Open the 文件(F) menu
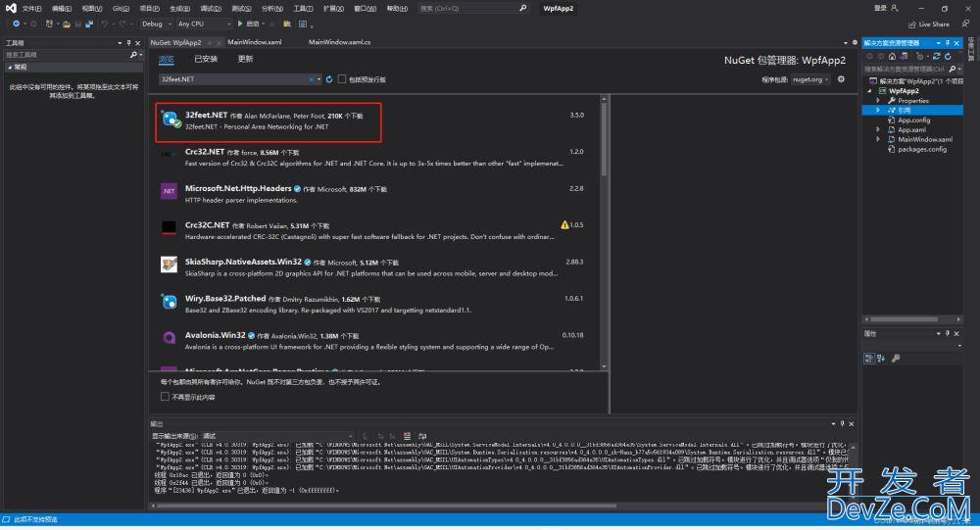The height and width of the screenshot is (530, 980). pos(31,8)
